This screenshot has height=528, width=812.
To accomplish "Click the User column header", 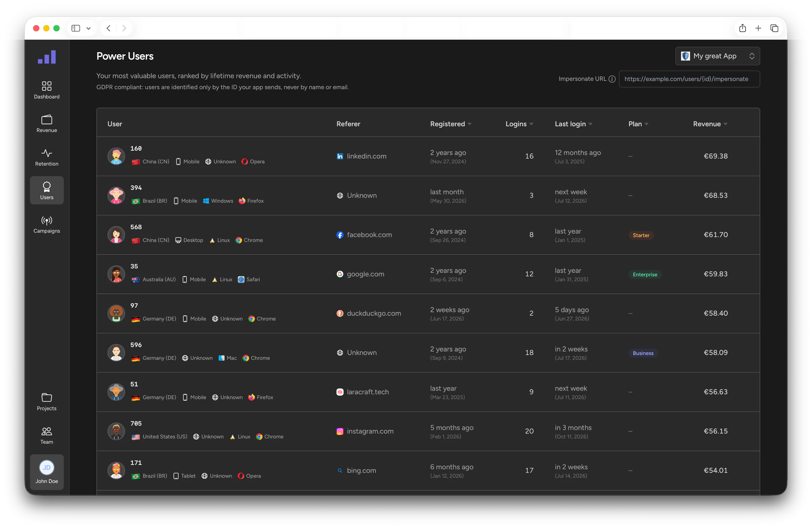I will tap(115, 124).
